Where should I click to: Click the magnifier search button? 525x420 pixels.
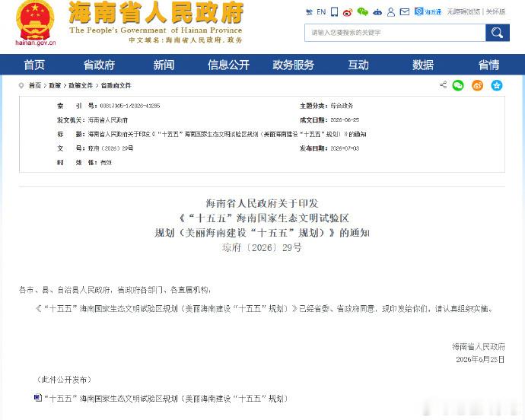point(497,33)
